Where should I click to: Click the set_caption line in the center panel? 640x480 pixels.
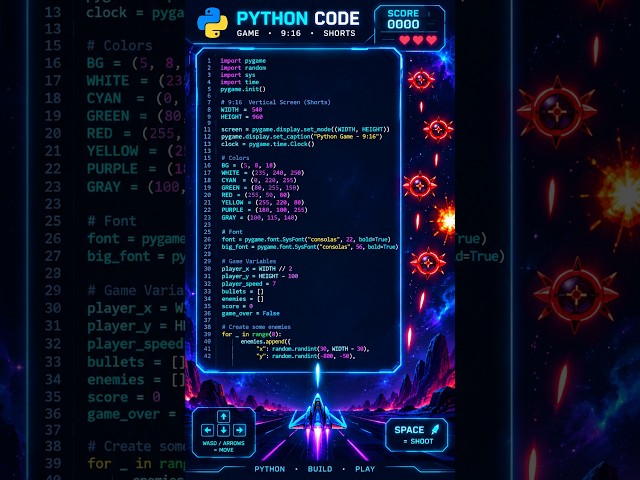coord(302,136)
